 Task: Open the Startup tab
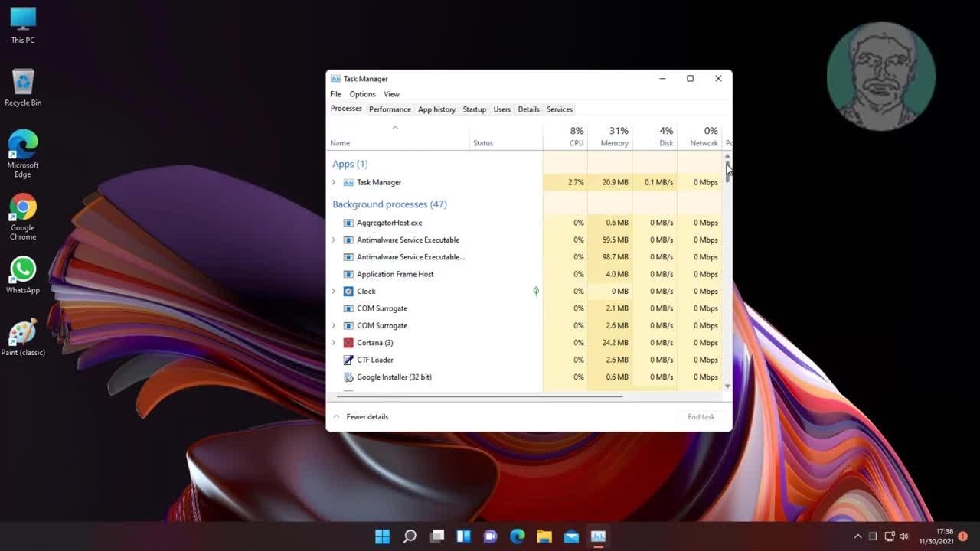(x=474, y=109)
